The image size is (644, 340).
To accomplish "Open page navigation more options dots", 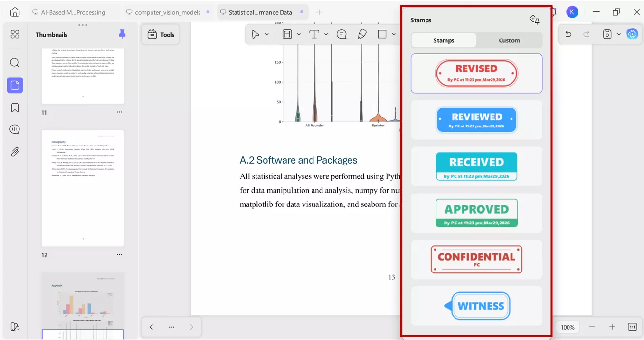I will pyautogui.click(x=171, y=327).
